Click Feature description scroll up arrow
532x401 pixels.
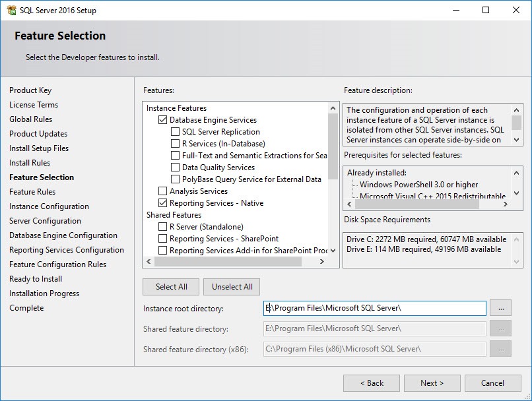(516, 110)
